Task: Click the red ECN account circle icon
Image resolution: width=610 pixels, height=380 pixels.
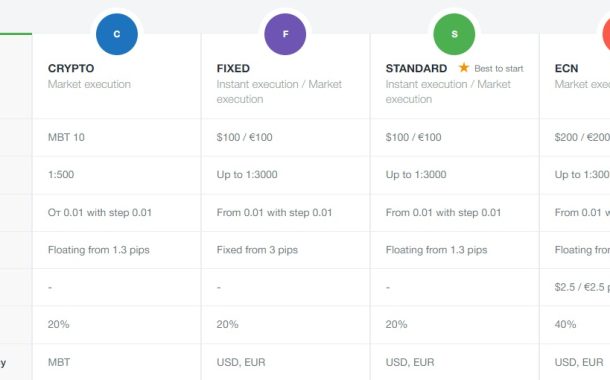Action: 606,34
